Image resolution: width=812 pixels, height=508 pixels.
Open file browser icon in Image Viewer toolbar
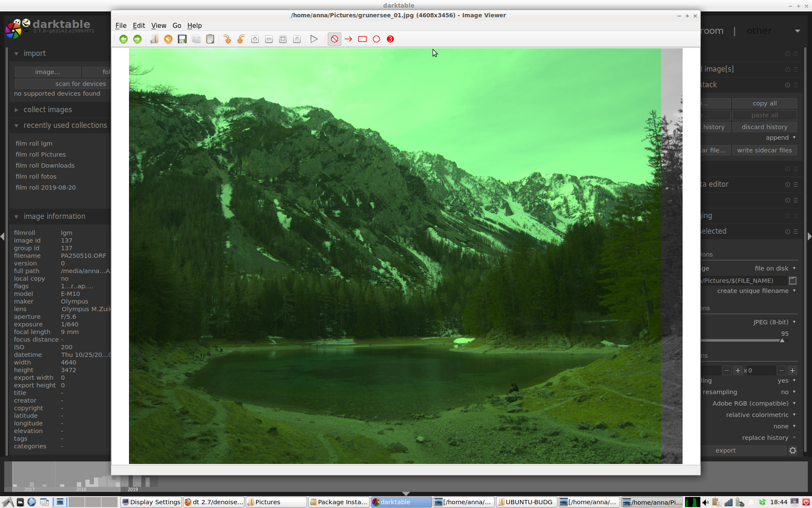click(x=154, y=39)
